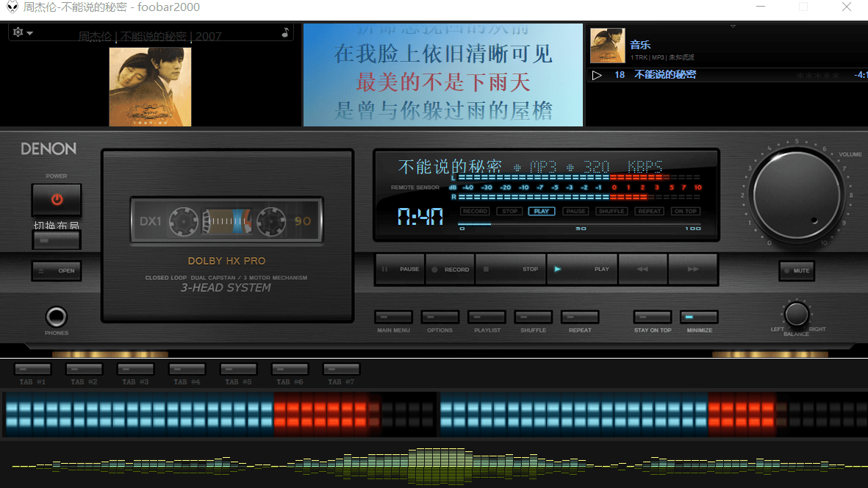Toggle STAY ON TOP button
Image resolution: width=868 pixels, height=488 pixels.
tap(653, 317)
